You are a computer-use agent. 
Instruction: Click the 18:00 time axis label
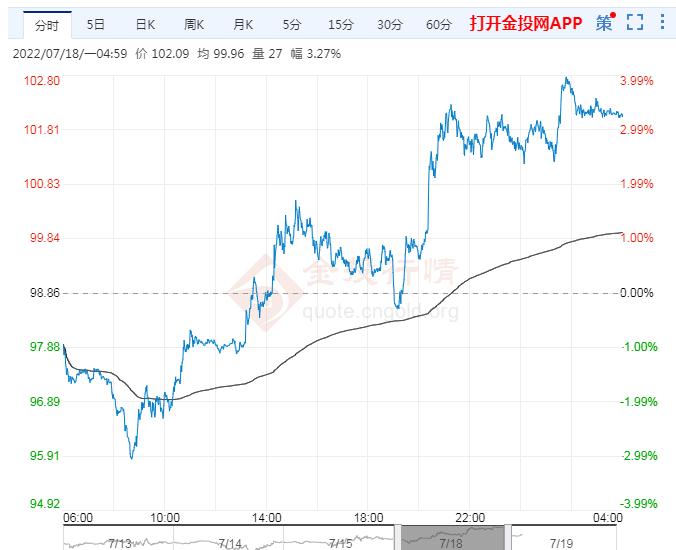[368, 518]
